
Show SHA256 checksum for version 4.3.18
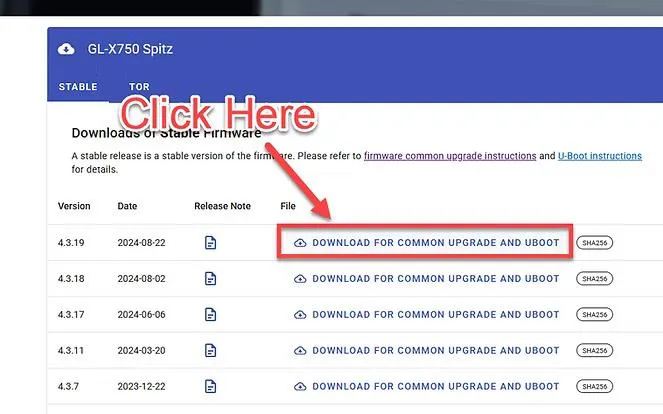coord(595,279)
